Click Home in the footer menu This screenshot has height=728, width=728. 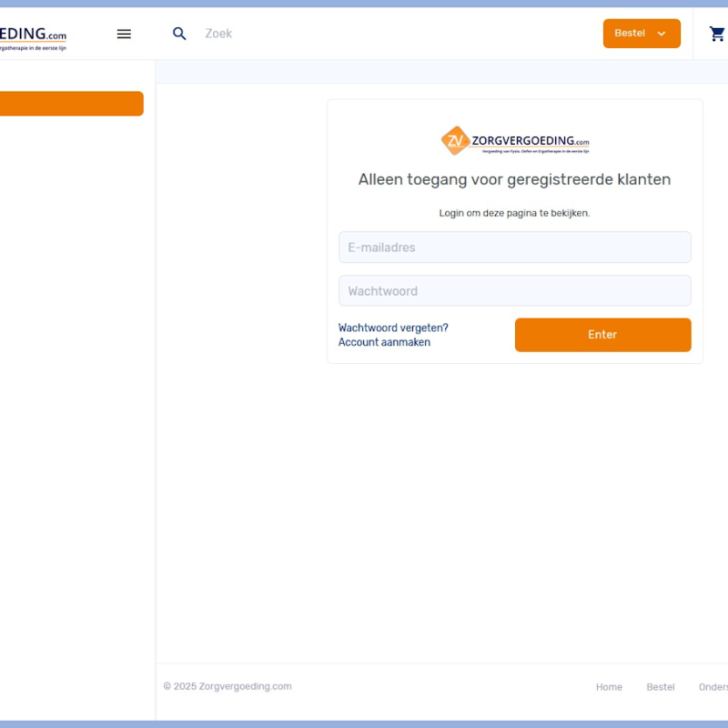[x=609, y=687]
